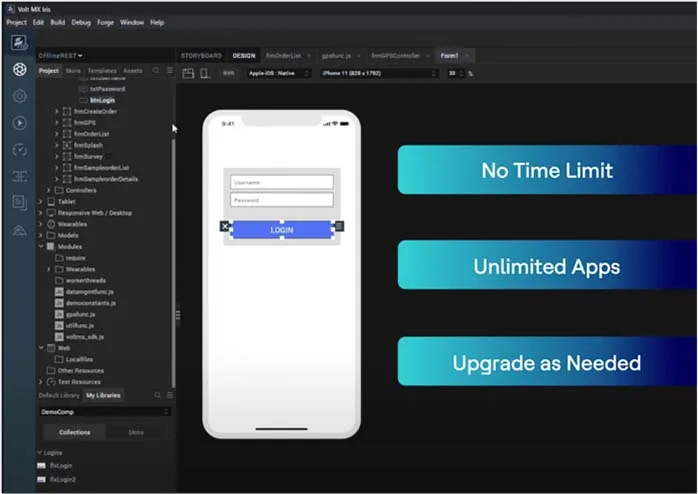
Task: Click the Volt MX Iris logo icon in the sidebar
Action: (x=19, y=43)
